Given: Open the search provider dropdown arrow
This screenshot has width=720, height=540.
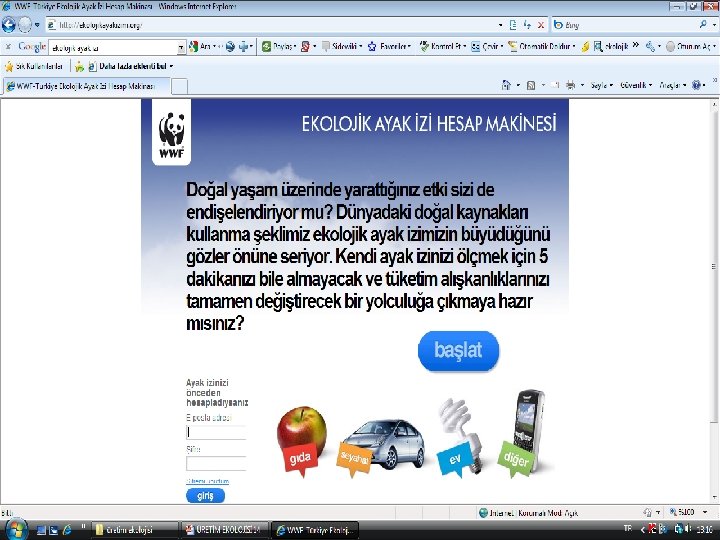Looking at the screenshot, I should click(x=714, y=25).
